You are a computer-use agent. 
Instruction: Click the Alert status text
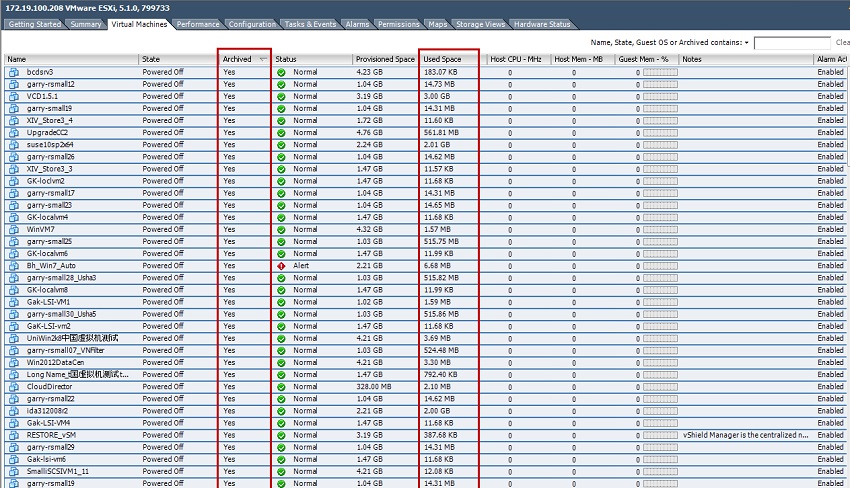pyautogui.click(x=301, y=266)
